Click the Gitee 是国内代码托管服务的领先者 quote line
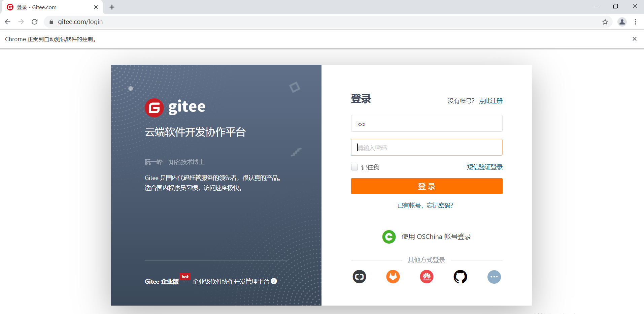The image size is (644, 314). pos(213,178)
